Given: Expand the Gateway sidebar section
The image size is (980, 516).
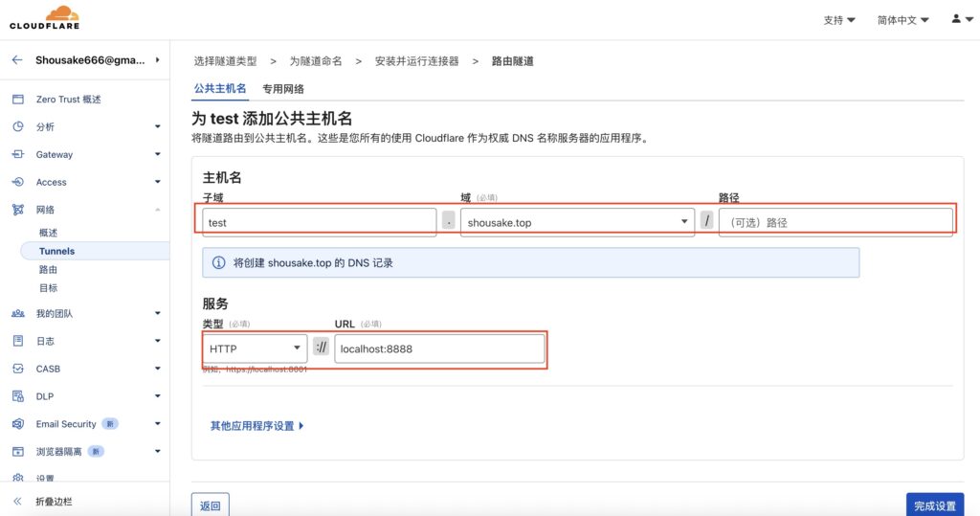Looking at the screenshot, I should click(x=158, y=154).
